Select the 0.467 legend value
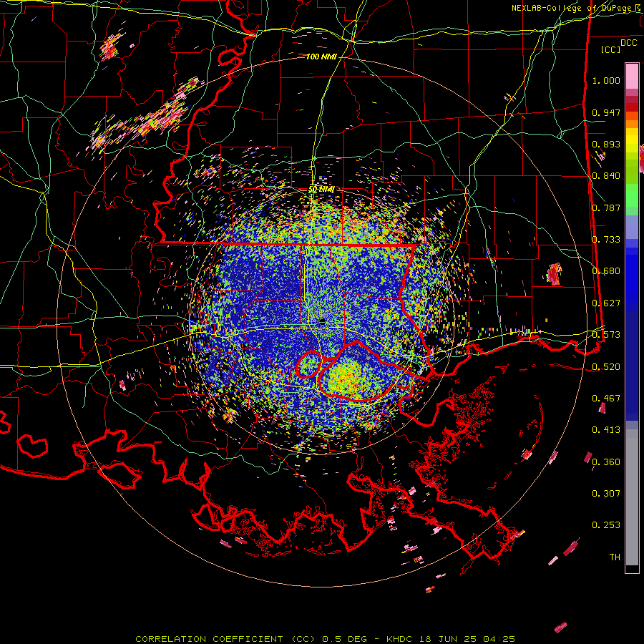Image resolution: width=644 pixels, height=644 pixels. pos(606,399)
